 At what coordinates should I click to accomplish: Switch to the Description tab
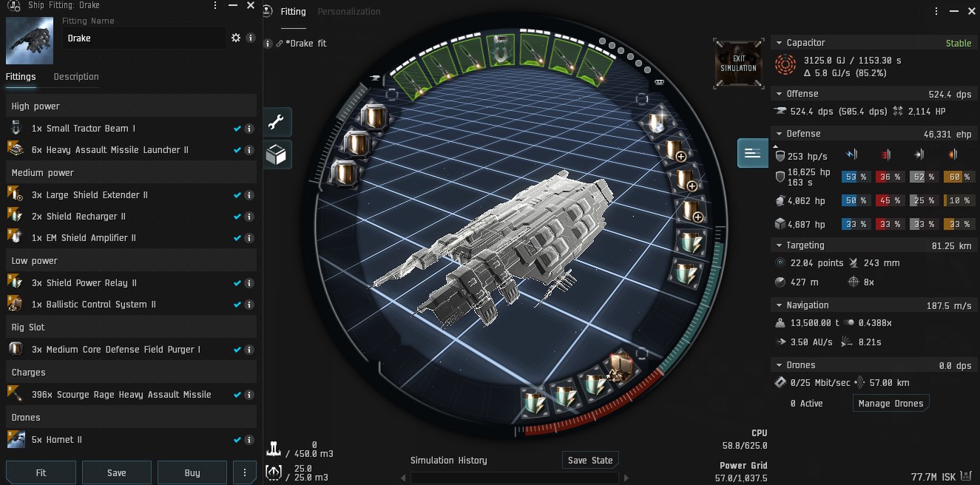click(76, 77)
